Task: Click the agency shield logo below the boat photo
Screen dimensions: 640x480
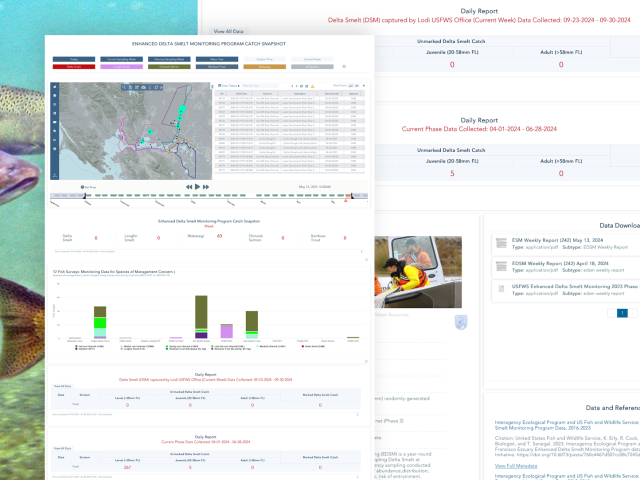Action: pyautogui.click(x=461, y=322)
